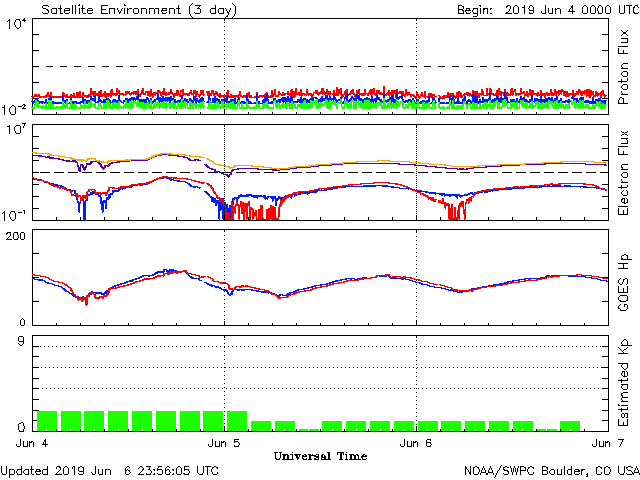640x480 pixels.
Task: Click the 10⁷ electron flux scale value
Action: pos(16,130)
